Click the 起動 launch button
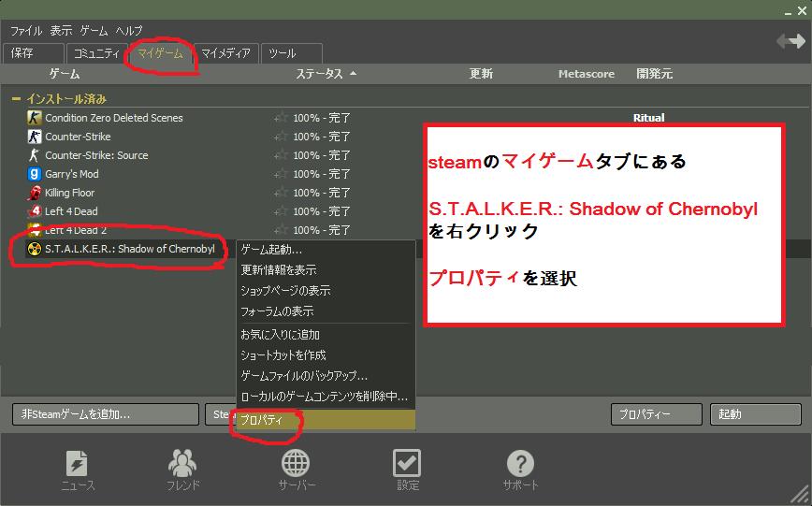The height and width of the screenshot is (506, 812). pyautogui.click(x=756, y=414)
